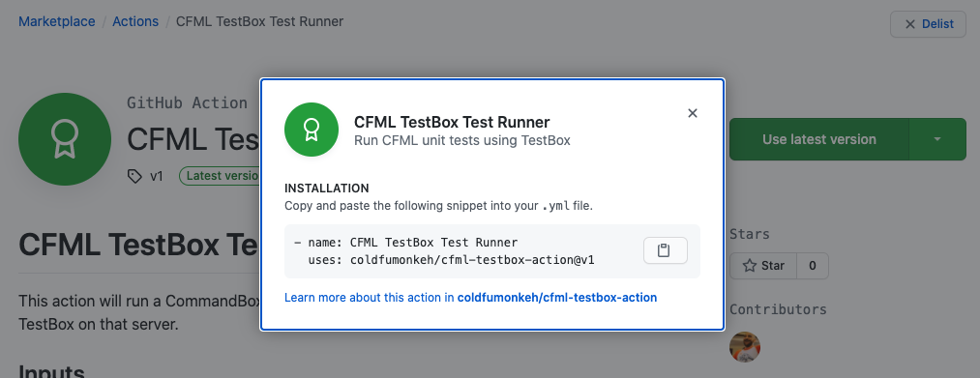Click the tag icon beside v1

tap(134, 176)
